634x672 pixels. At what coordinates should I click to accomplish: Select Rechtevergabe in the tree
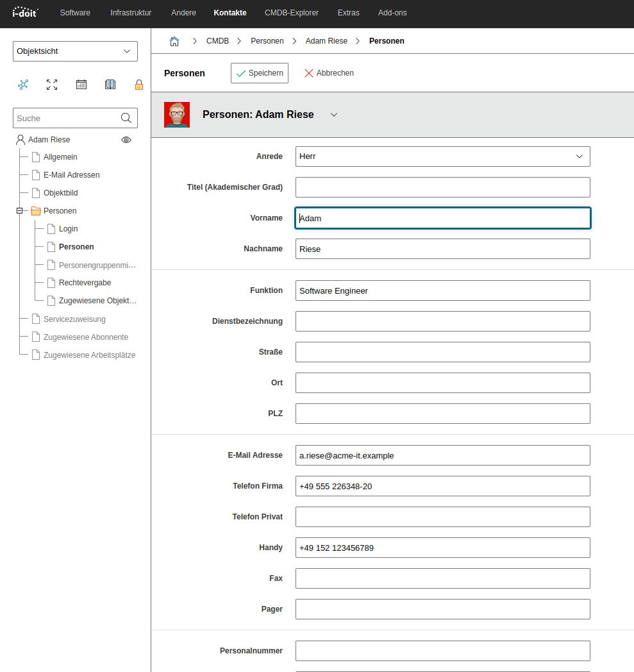(85, 283)
